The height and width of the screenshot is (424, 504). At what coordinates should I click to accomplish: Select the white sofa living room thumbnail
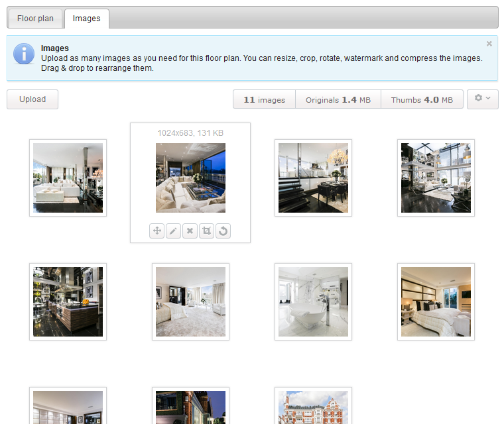(68, 178)
